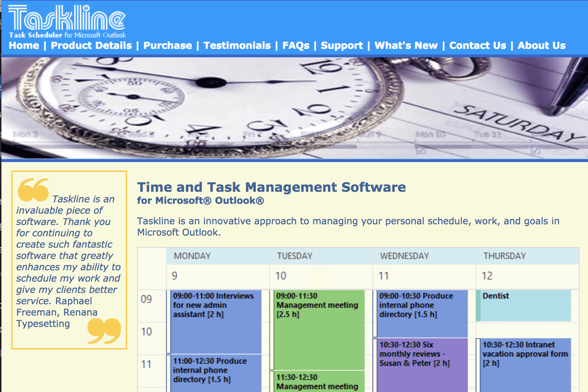
Task: Select date 9 in calendar
Action: [175, 276]
